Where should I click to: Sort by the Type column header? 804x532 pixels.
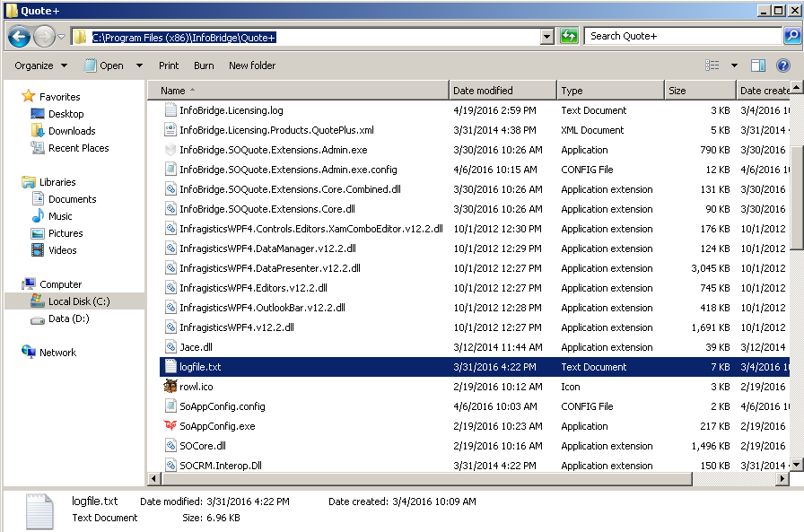pos(611,91)
